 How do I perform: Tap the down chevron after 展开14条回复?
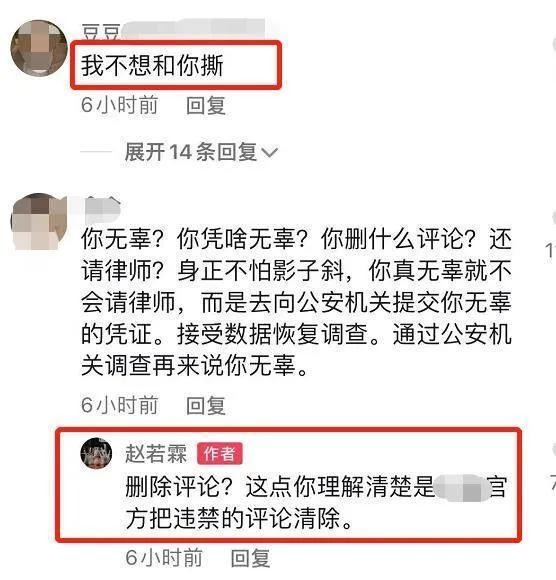pyautogui.click(x=269, y=152)
